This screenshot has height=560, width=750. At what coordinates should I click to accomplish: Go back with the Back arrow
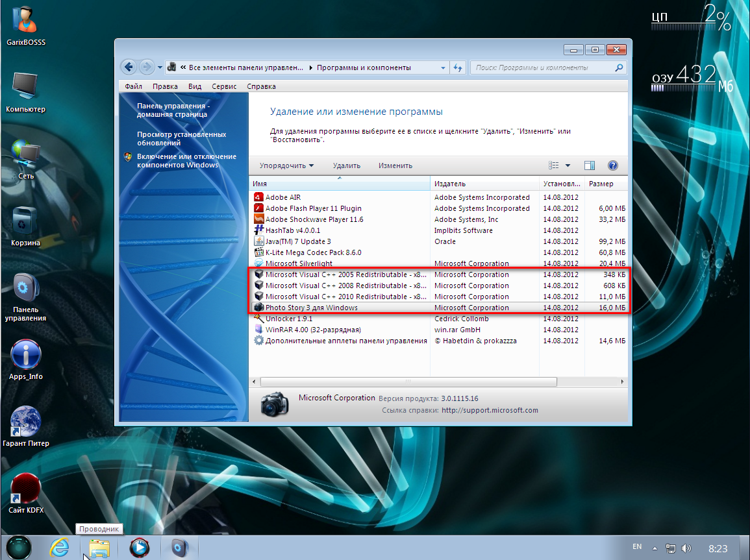click(x=129, y=67)
